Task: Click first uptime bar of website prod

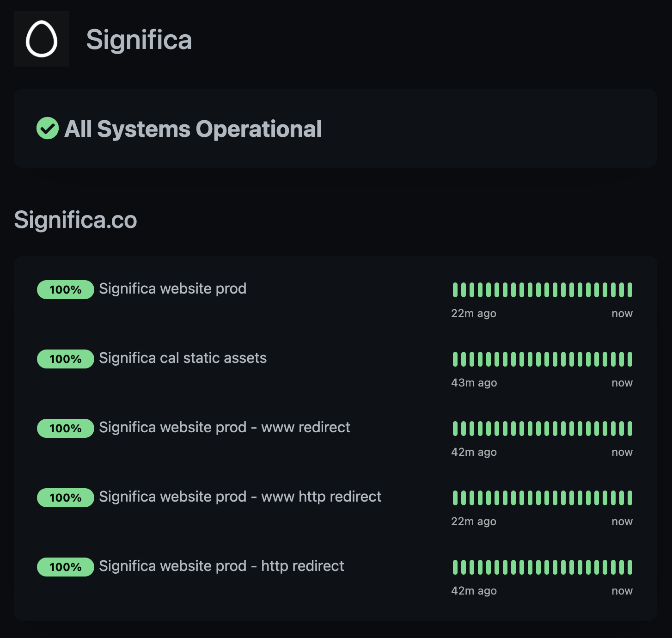Action: coord(455,290)
